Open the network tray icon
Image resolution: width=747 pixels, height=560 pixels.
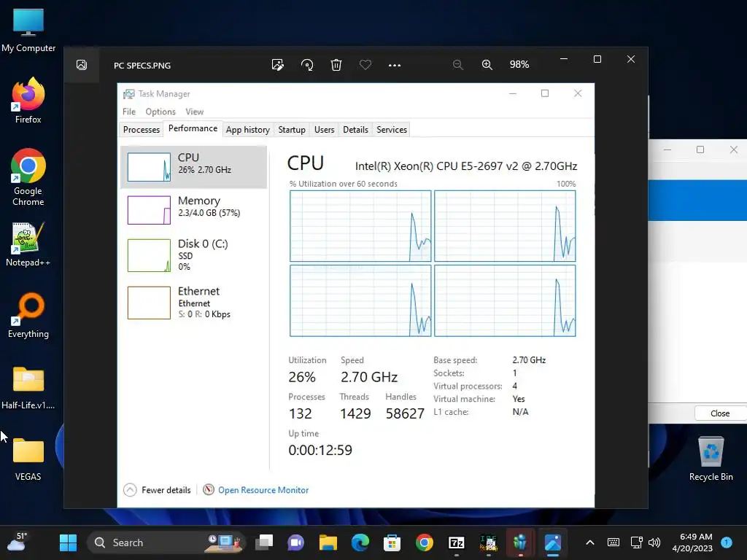pyautogui.click(x=636, y=542)
